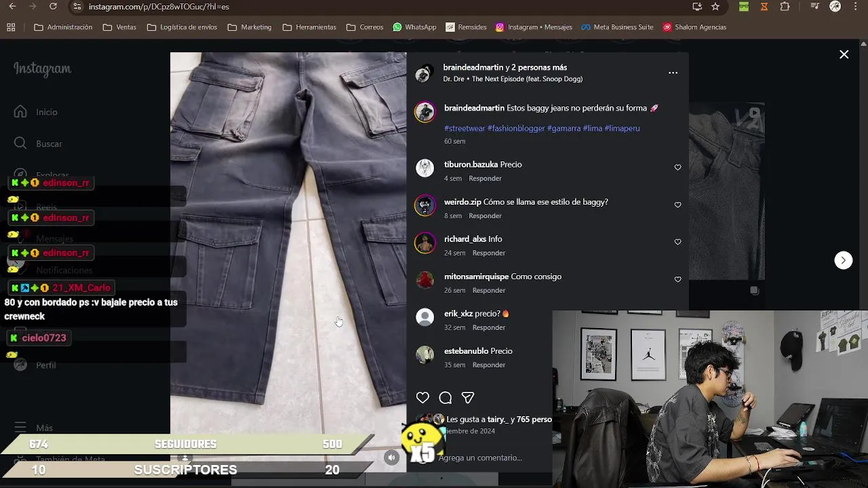868x488 pixels.
Task: Reply to richard_alxs's comment
Action: coord(489,253)
